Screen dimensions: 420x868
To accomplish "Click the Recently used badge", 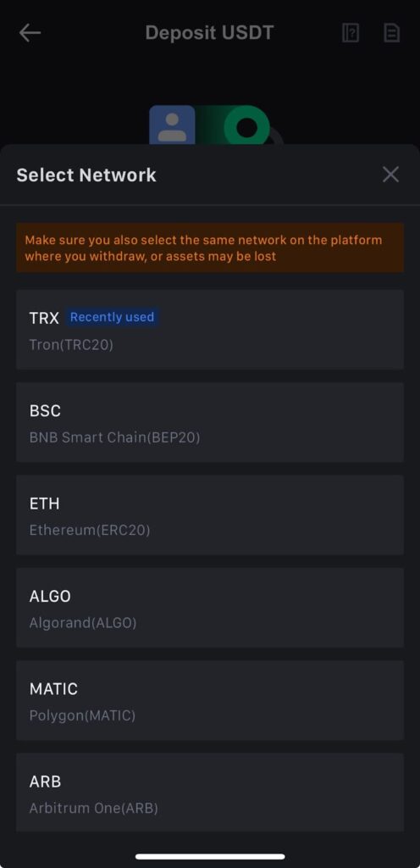I will (x=112, y=317).
